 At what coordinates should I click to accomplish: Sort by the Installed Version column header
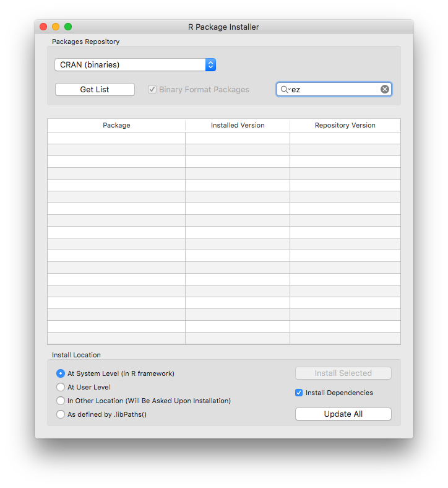pos(238,125)
